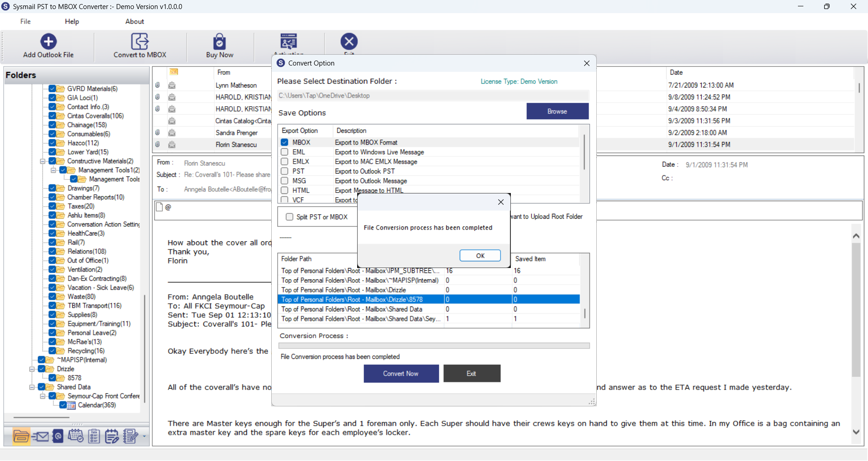The height and width of the screenshot is (461, 868).
Task: Collapse the Shared Data tree node
Action: tap(32, 387)
